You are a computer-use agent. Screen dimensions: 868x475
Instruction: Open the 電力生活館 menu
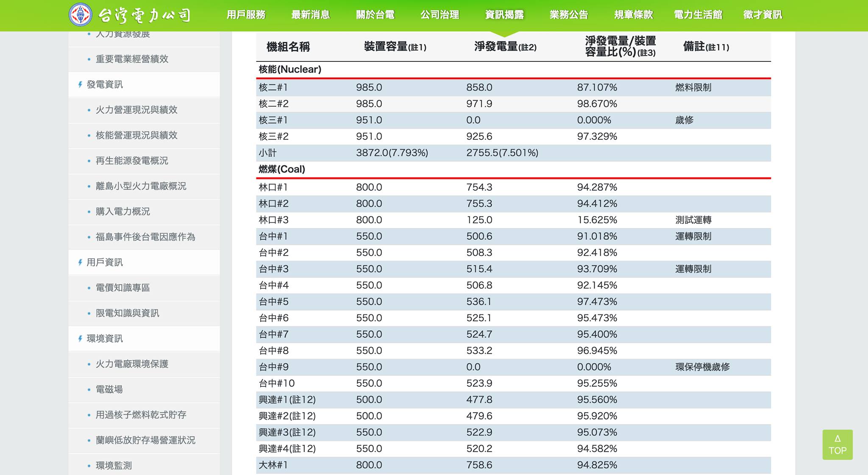pos(698,15)
